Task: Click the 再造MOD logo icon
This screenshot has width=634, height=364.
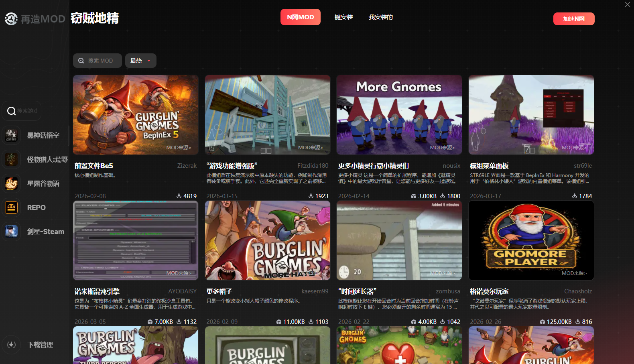Action: coord(11,19)
